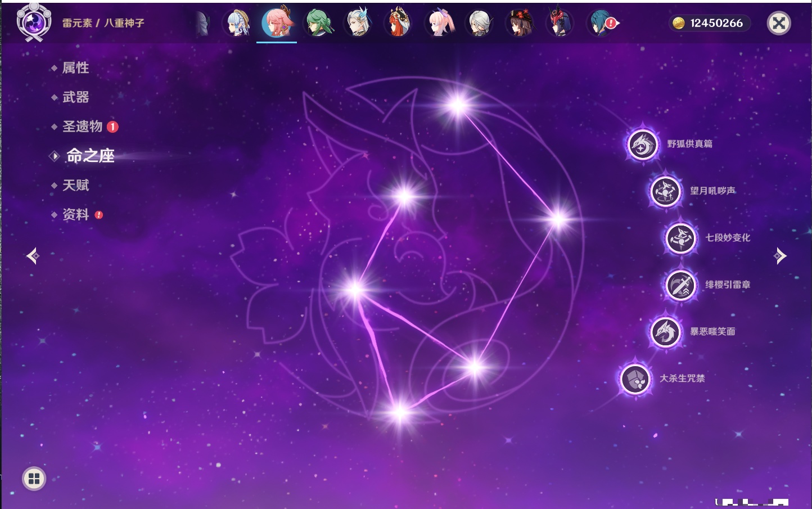Click the Electro element emblem icon
Viewport: 812px width, 509px height.
[34, 22]
